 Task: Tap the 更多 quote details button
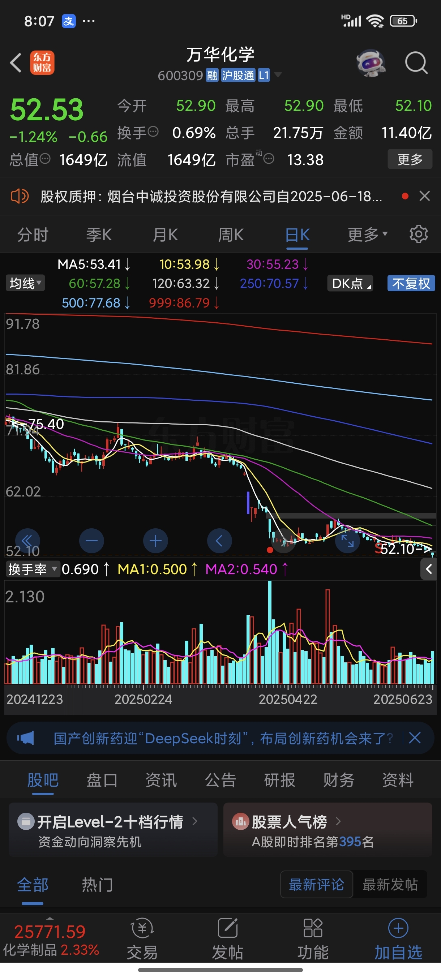click(x=410, y=159)
